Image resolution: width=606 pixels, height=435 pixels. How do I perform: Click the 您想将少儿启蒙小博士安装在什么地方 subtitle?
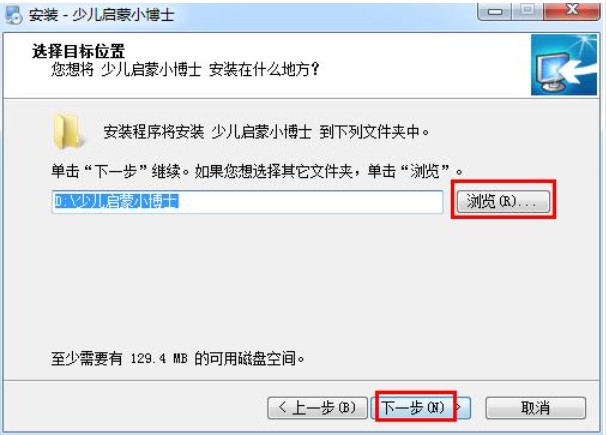point(185,70)
